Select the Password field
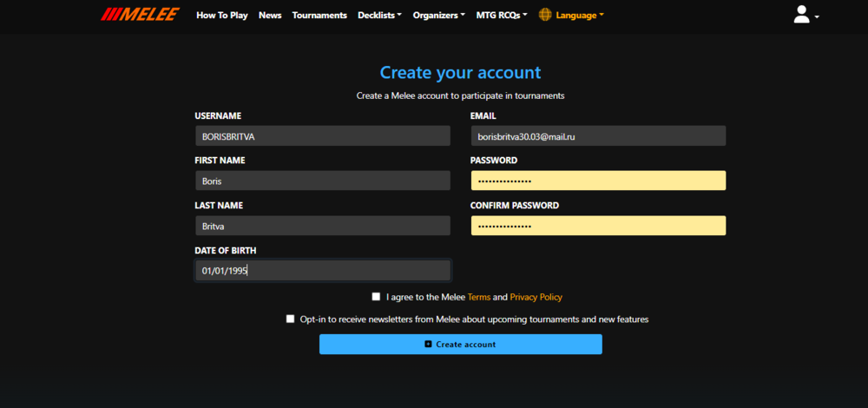Viewport: 868px width, 408px height. 598,181
